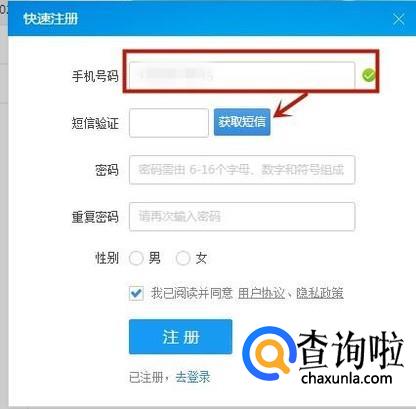Click the green checkmark validation icon
The image size is (416, 409).
369,75
